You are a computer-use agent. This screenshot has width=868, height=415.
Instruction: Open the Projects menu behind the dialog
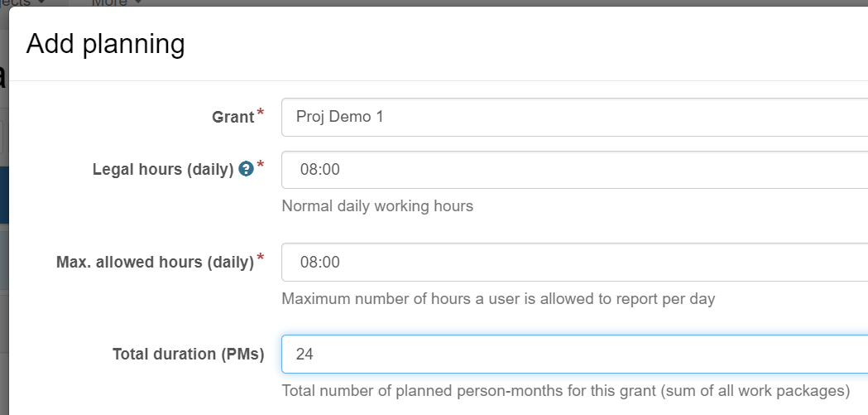(x=23, y=2)
